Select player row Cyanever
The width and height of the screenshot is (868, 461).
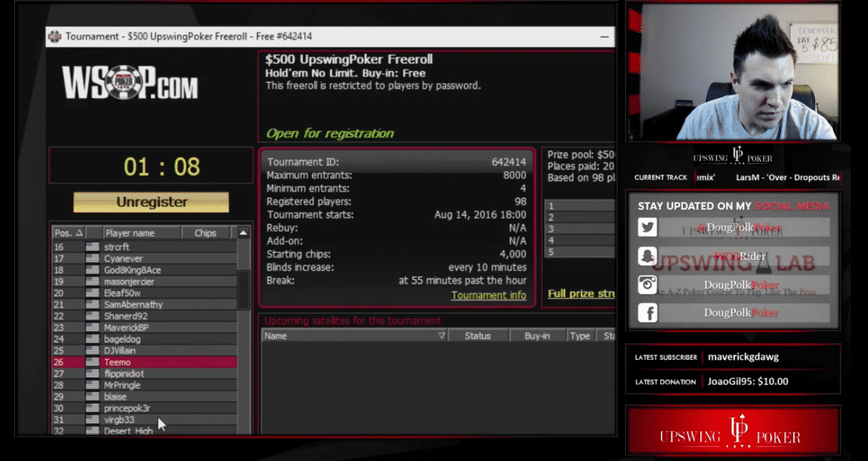click(144, 259)
